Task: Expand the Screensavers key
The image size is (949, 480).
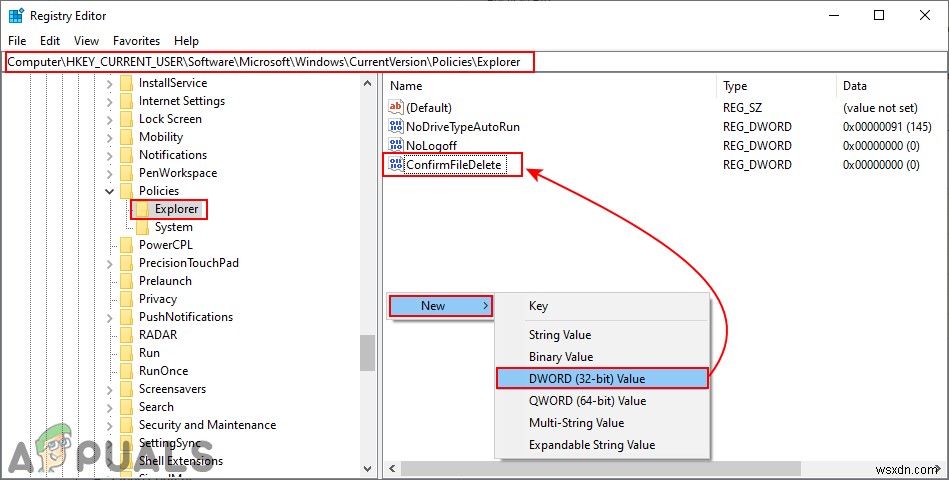Action: tap(110, 389)
